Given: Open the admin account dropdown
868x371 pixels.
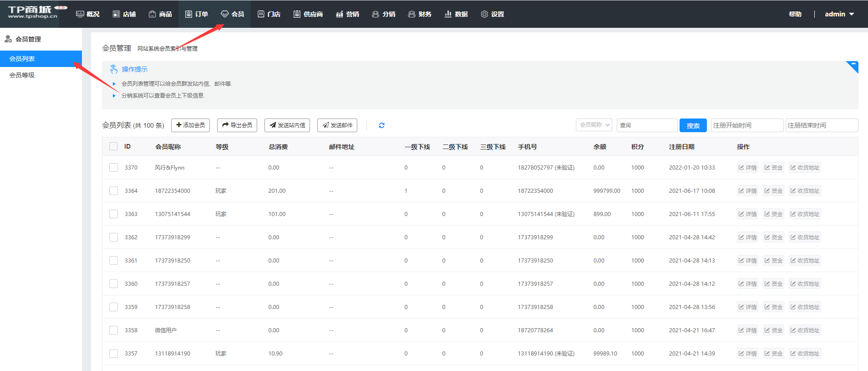Looking at the screenshot, I should click(x=839, y=14).
